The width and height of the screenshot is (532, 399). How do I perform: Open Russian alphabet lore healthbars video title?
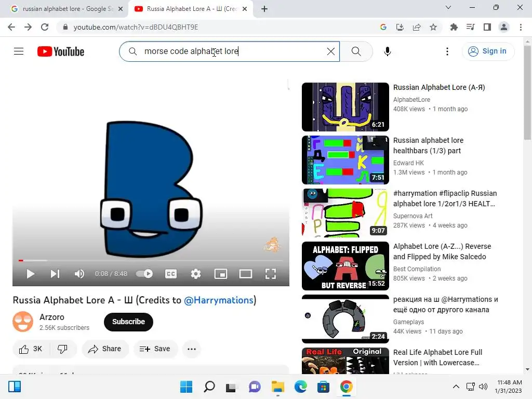[x=428, y=145]
